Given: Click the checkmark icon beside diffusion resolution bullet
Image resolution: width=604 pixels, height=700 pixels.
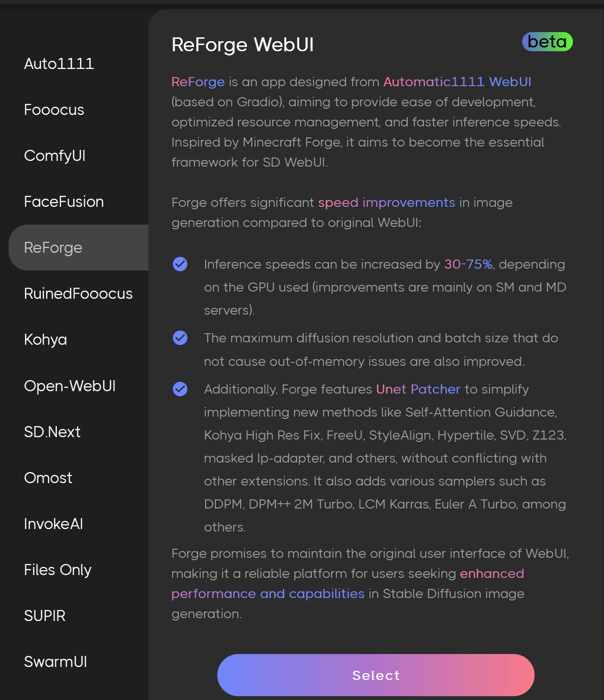Looking at the screenshot, I should click(x=180, y=338).
